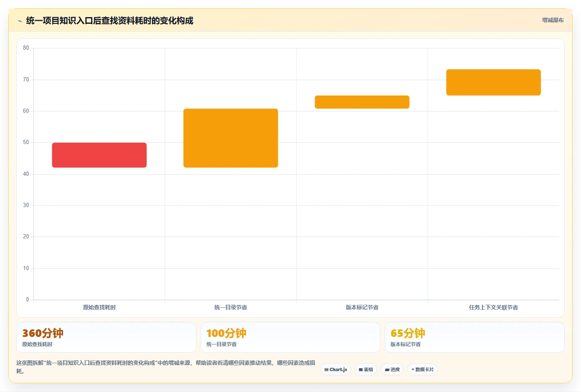Click the x-axis label 版本标记节省
The image size is (581, 392).
(x=362, y=307)
